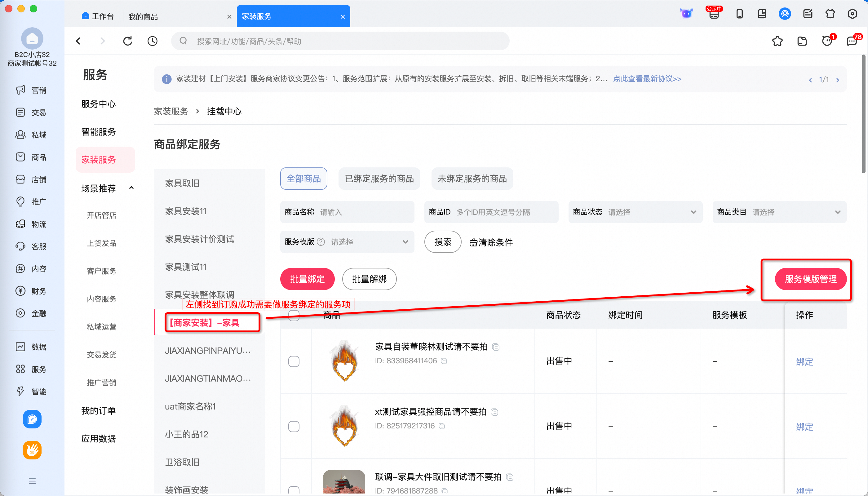
Task: Select 已绑定服务的商品 tab
Action: pos(379,179)
